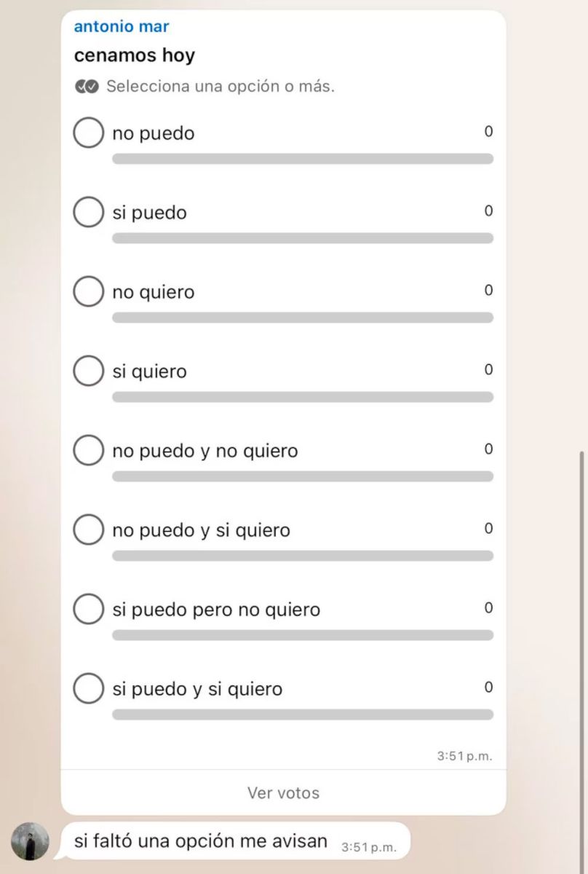Vote for 'no puedo y si quiero'

tap(88, 530)
